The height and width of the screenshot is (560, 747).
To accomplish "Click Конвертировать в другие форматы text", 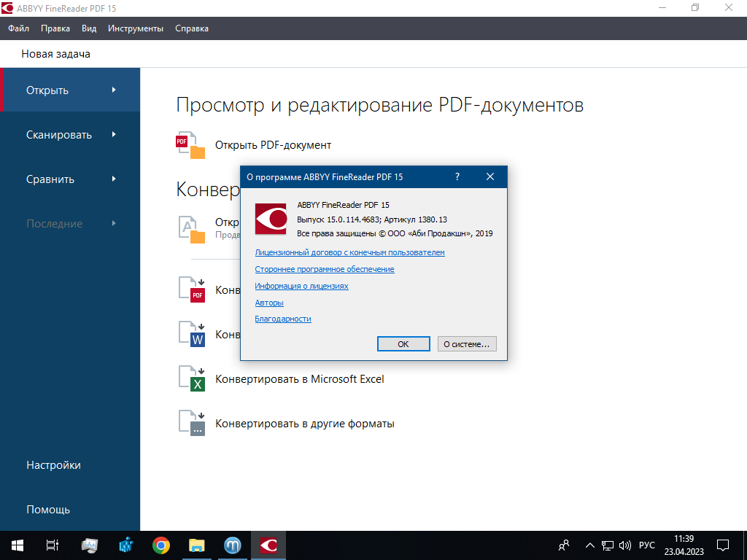I will (305, 424).
